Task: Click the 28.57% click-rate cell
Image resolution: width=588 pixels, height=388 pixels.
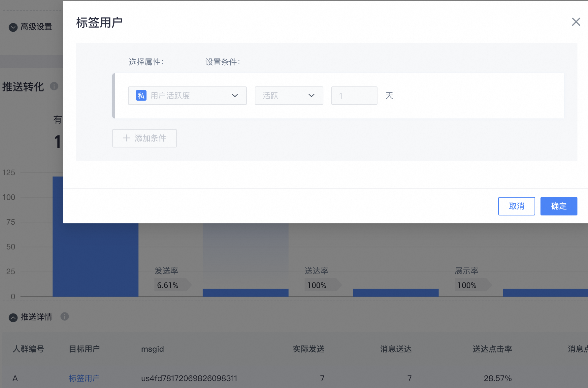Action: coord(498,378)
